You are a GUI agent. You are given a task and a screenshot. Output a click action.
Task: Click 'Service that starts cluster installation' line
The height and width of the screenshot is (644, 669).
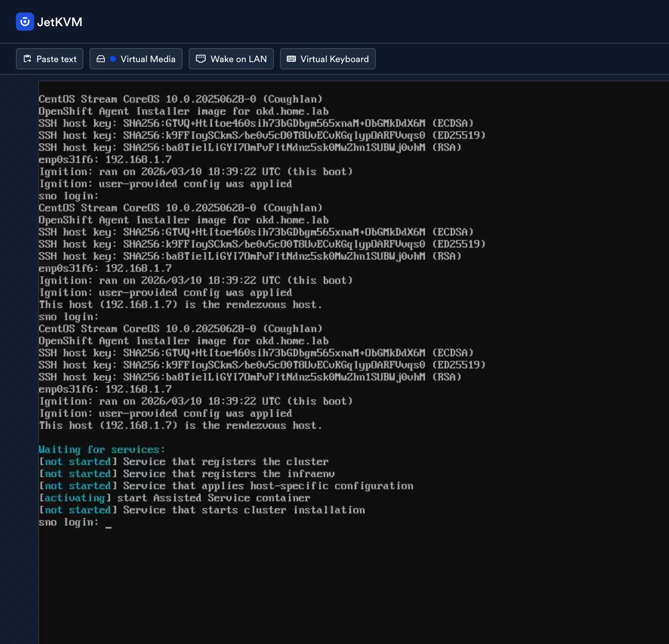tap(202, 510)
